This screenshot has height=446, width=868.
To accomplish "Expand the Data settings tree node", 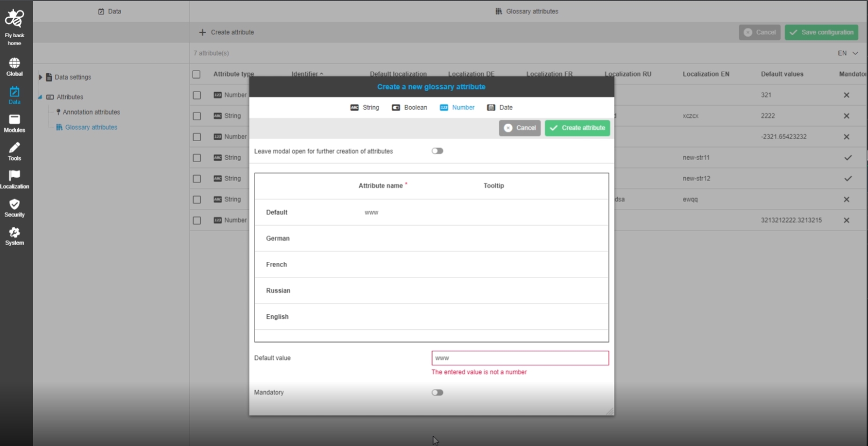I will pyautogui.click(x=40, y=77).
